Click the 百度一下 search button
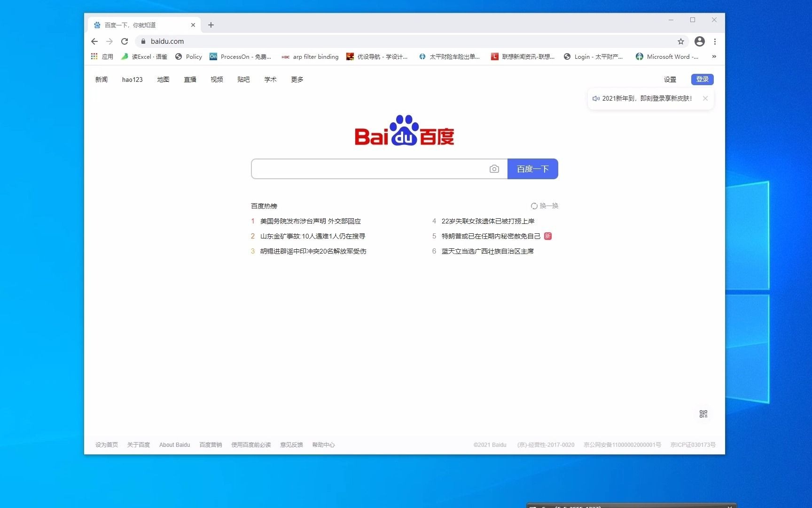 [x=532, y=168]
